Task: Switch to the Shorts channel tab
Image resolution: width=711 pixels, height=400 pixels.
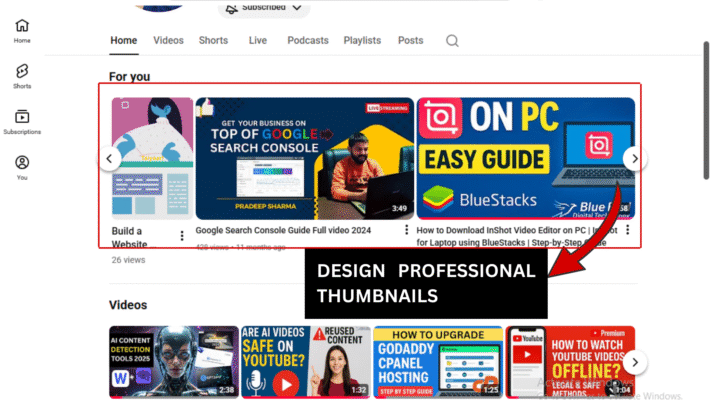Action: [x=213, y=40]
